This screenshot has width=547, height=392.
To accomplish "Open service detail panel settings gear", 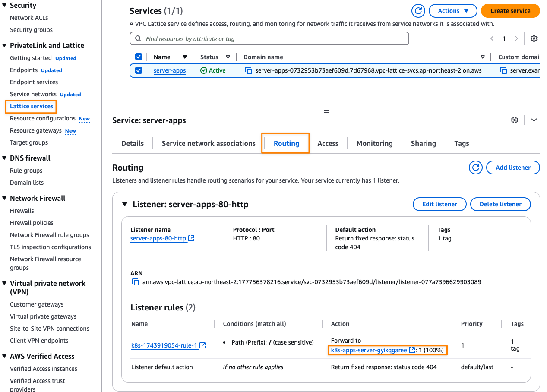I will click(514, 120).
